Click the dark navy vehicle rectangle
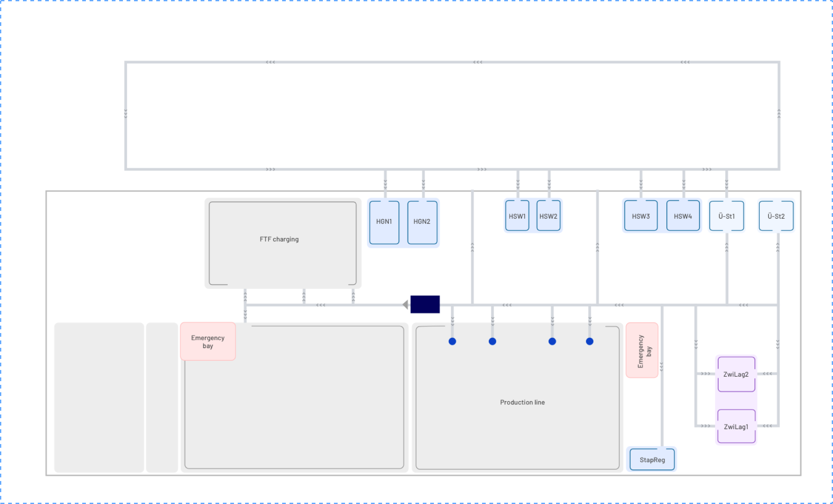Screen dimensions: 833x504 point(425,304)
